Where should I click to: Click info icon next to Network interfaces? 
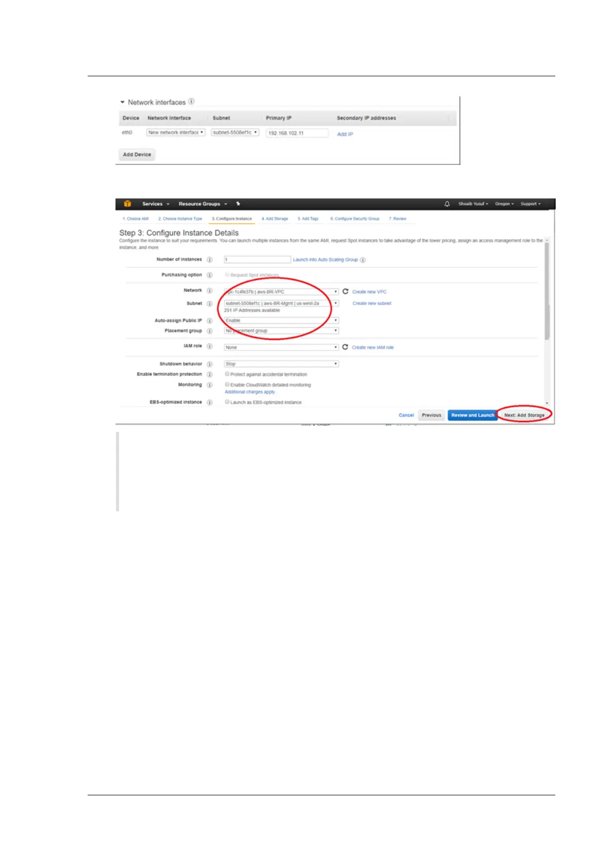pyautogui.click(x=191, y=101)
